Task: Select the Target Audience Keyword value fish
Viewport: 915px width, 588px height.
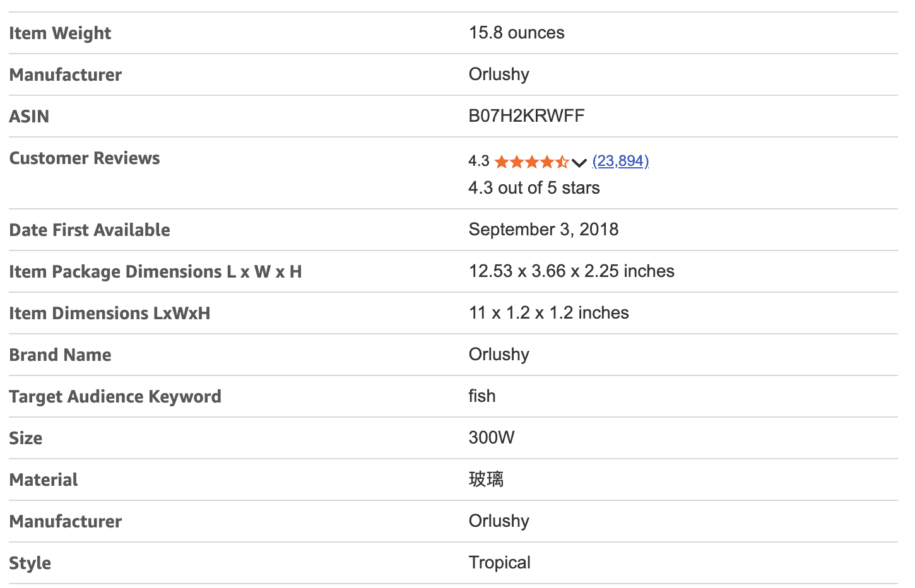Action: pos(482,396)
